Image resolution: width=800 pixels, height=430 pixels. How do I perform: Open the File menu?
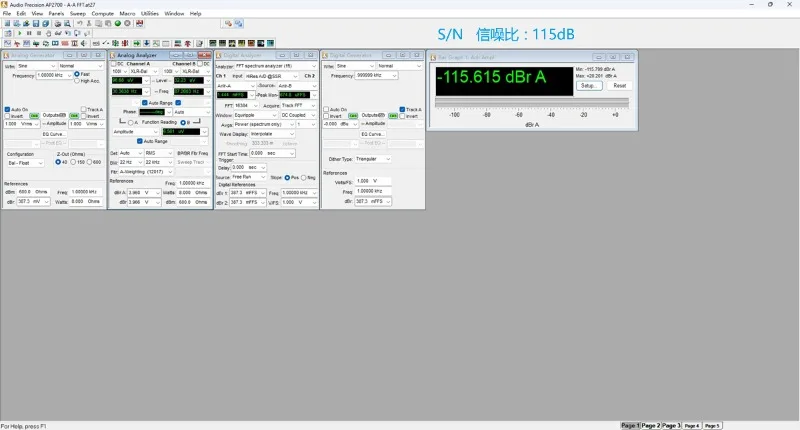[x=7, y=14]
